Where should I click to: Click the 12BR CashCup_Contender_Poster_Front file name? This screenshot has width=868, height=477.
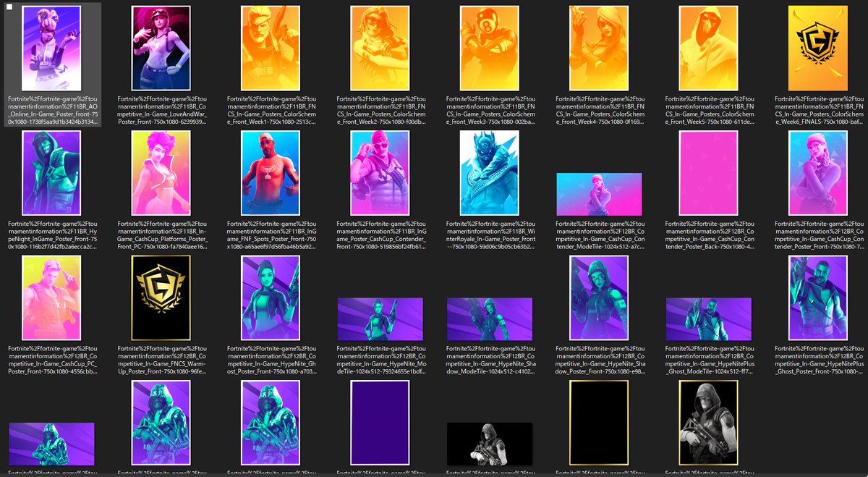click(x=818, y=237)
